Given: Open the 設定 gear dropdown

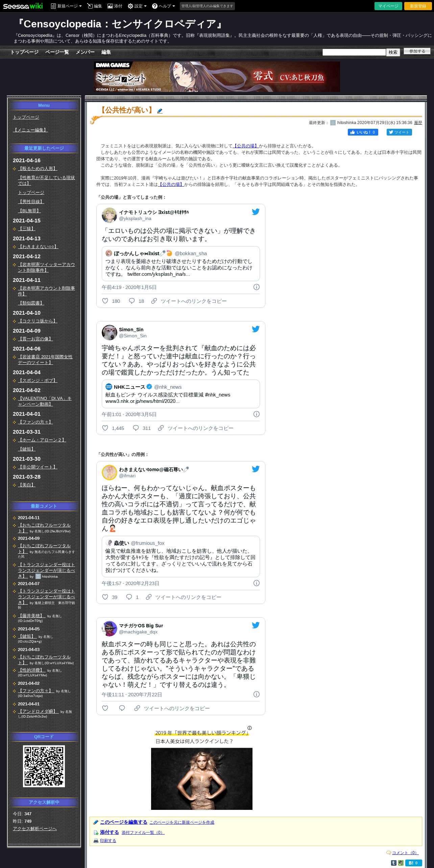Looking at the screenshot, I should [x=137, y=6].
